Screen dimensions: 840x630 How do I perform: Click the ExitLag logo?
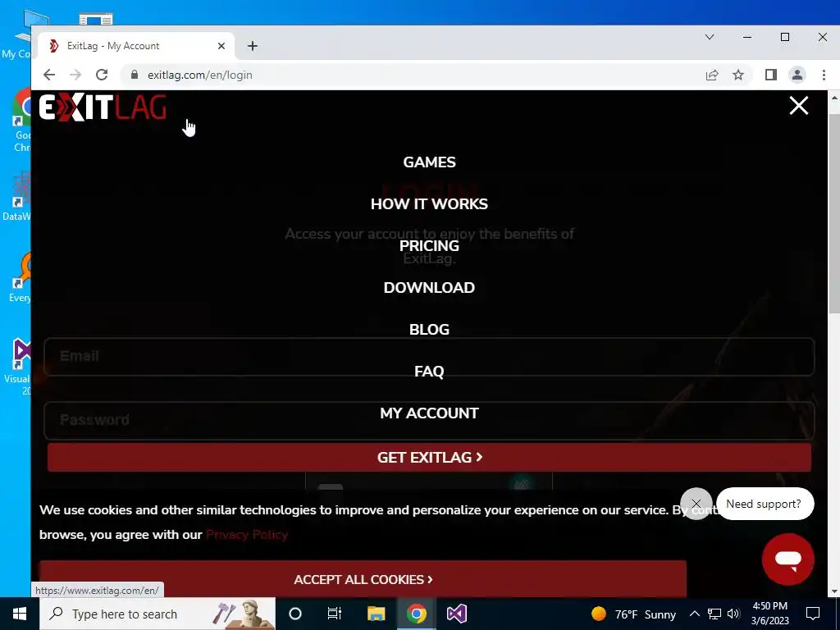[103, 107]
